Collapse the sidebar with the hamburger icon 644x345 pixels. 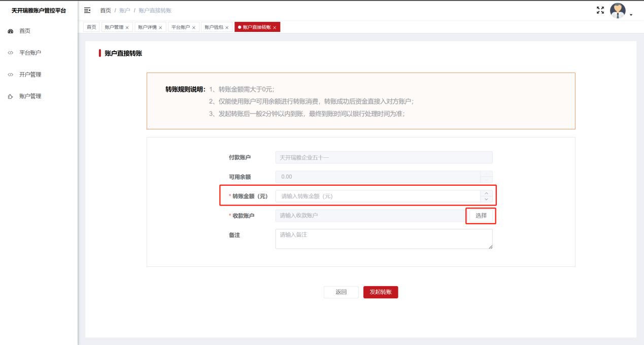87,10
